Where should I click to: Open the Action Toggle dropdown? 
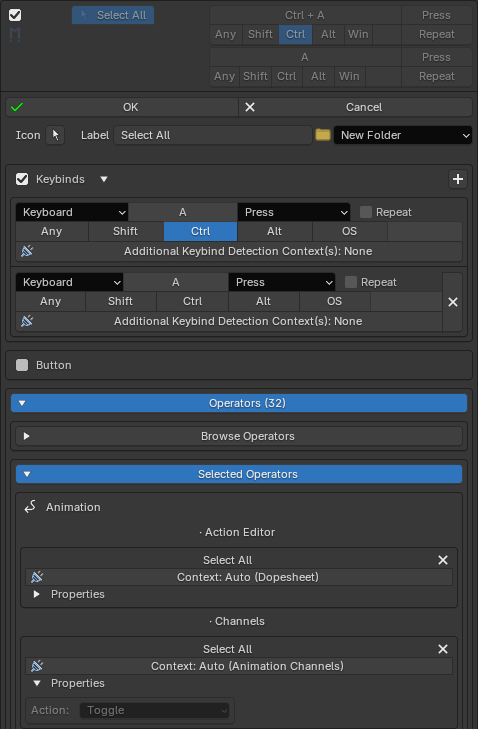pos(154,711)
